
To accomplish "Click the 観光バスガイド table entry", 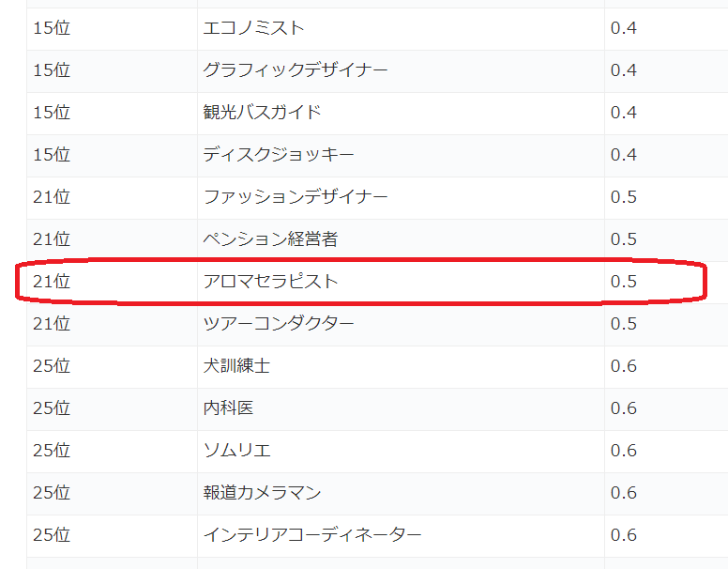I will click(263, 113).
